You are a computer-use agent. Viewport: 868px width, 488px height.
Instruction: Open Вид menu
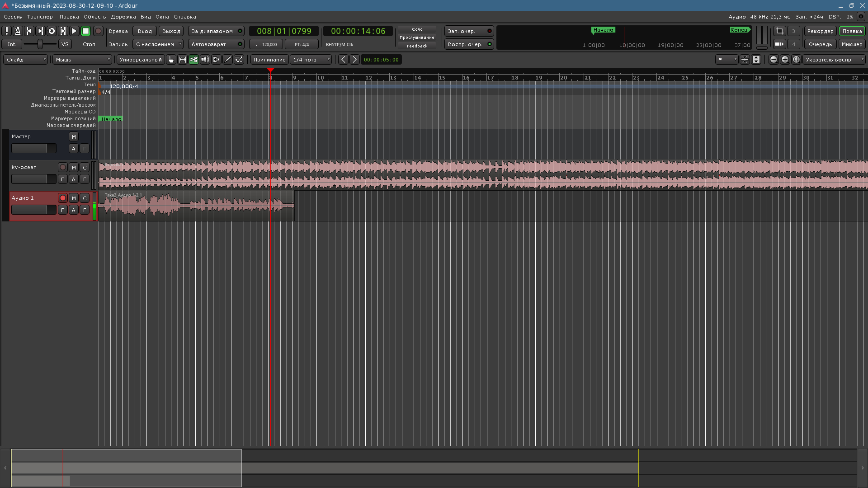coord(146,17)
